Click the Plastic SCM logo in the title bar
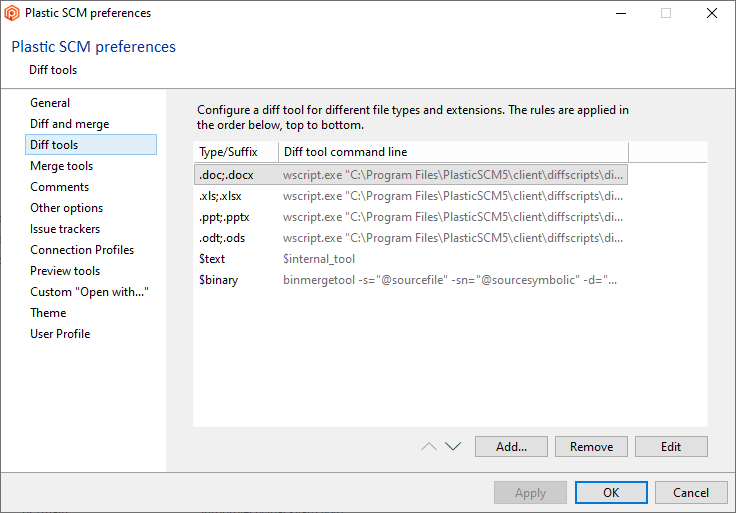Viewport: 736px width, 513px height. [x=12, y=13]
